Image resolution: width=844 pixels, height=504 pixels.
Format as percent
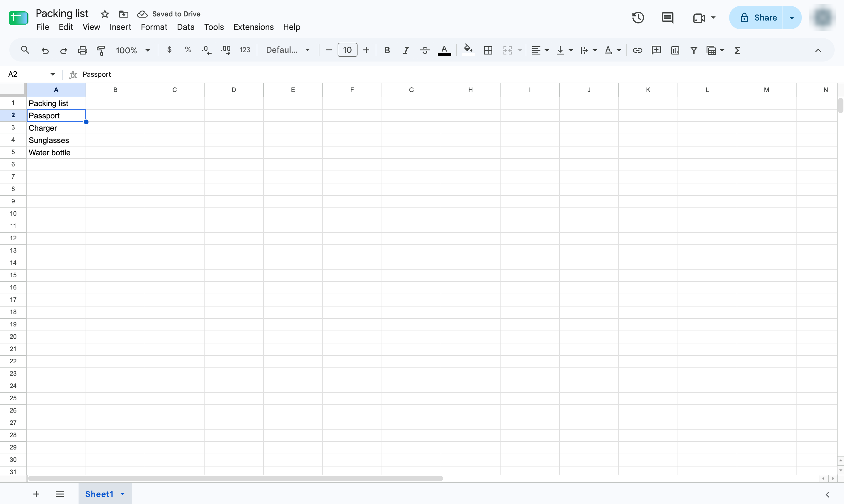(188, 50)
